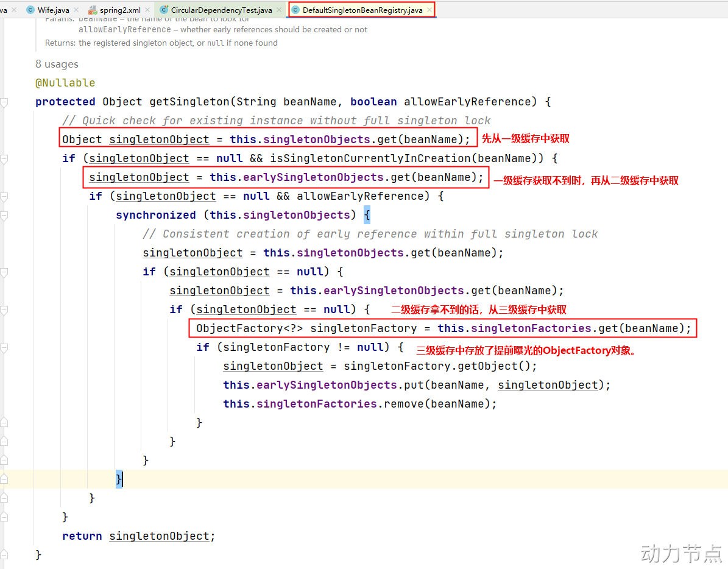Close the DefaultSingletonBeanRegistry.java tab
Viewport: 728px width, 569px height.
point(429,10)
